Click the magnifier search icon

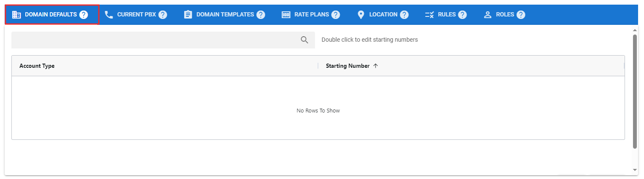tap(304, 40)
